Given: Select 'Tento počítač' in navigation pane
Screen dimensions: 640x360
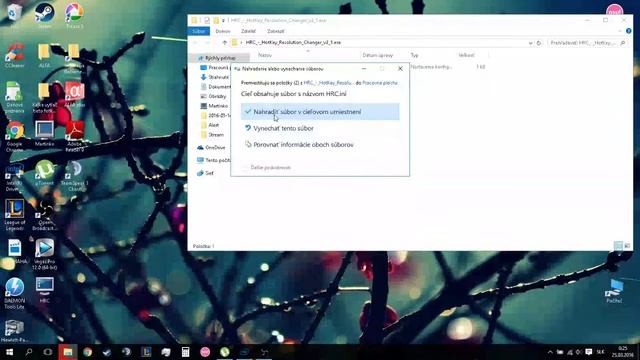Looking at the screenshot, I should click(214, 160).
